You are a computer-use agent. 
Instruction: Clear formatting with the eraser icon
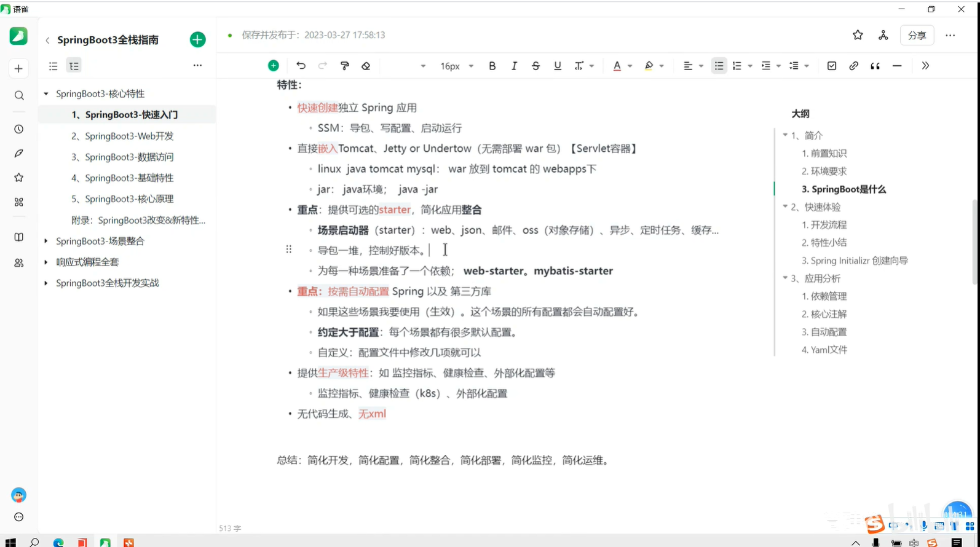click(366, 66)
